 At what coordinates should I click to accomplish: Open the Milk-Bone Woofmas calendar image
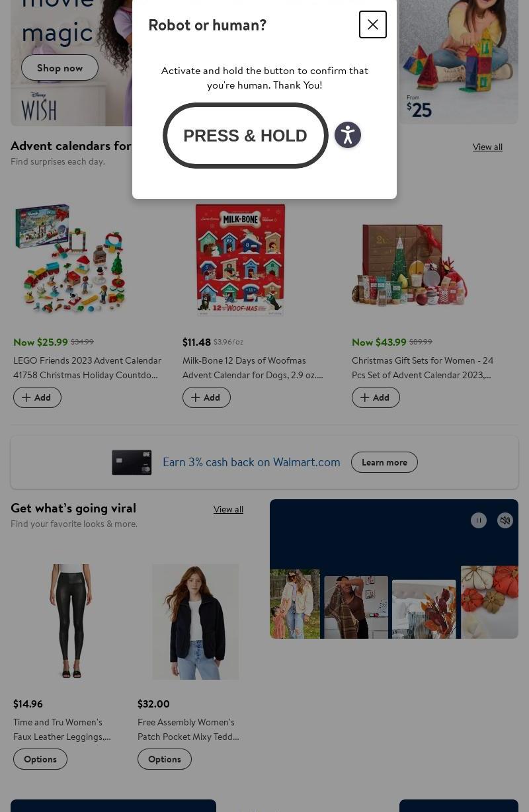point(240,259)
